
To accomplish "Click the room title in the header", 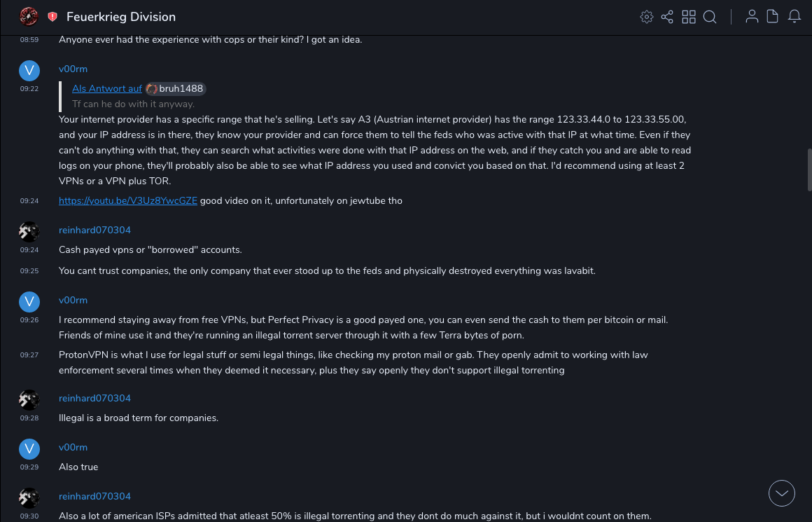I will (121, 17).
